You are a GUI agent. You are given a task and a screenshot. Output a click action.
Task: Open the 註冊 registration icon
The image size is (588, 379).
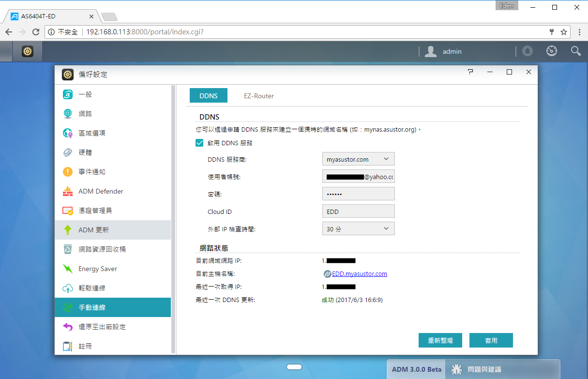[68, 346]
